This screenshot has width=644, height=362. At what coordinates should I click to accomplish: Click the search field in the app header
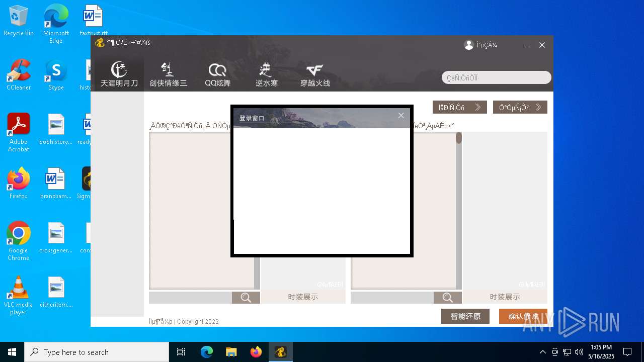[497, 77]
